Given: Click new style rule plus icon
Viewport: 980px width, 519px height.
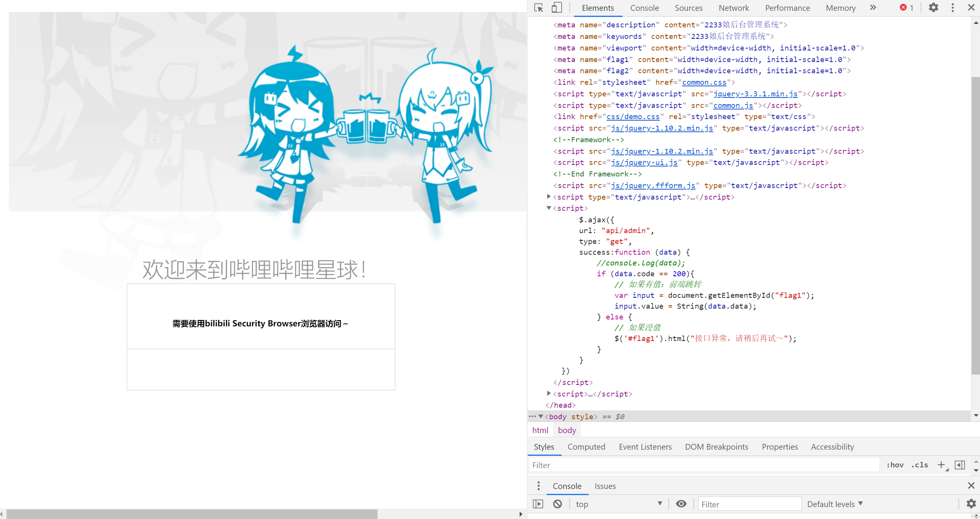Looking at the screenshot, I should (941, 465).
